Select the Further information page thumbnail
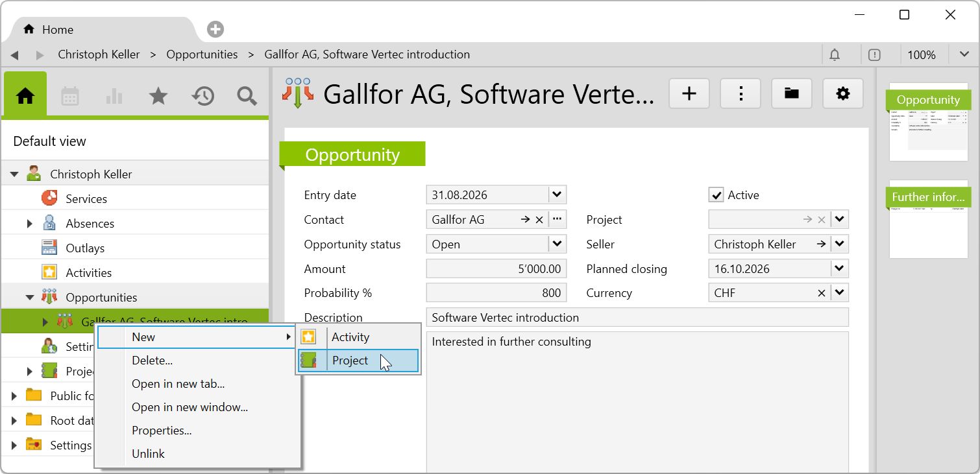The image size is (980, 474). pyautogui.click(x=929, y=219)
